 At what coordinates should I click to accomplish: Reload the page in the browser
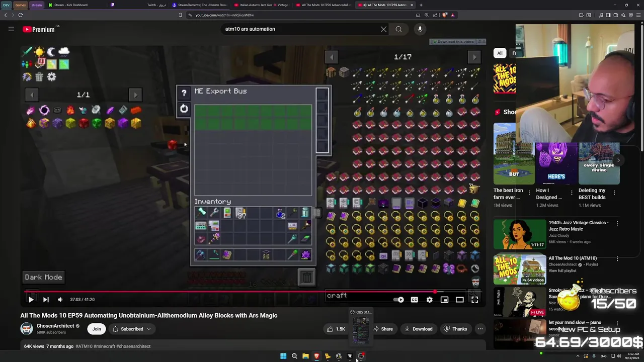(21, 15)
